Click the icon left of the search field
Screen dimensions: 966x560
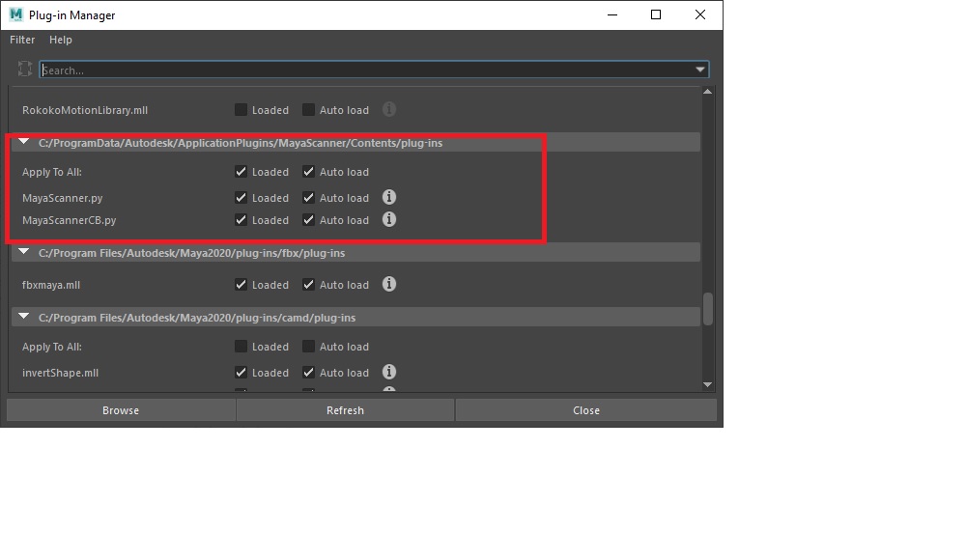[x=25, y=69]
